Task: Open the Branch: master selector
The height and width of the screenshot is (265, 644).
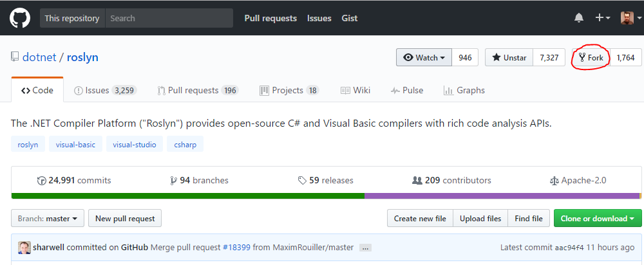Action: [48, 218]
